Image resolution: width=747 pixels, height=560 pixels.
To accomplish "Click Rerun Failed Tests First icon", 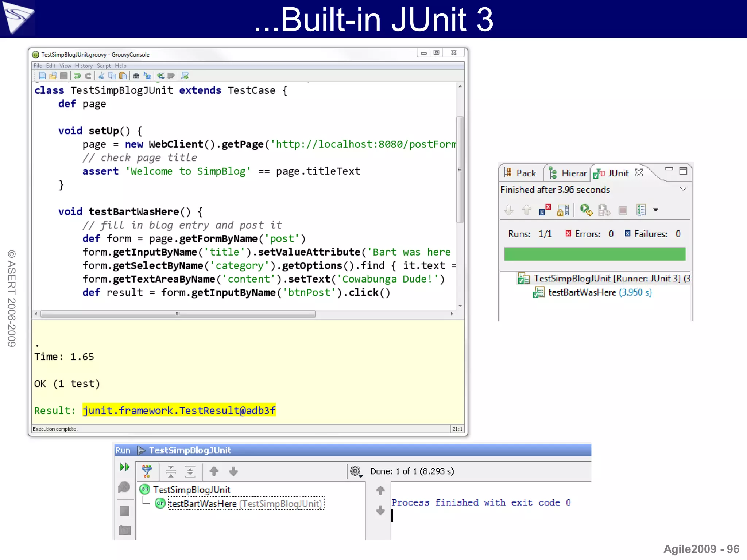I will coord(604,210).
